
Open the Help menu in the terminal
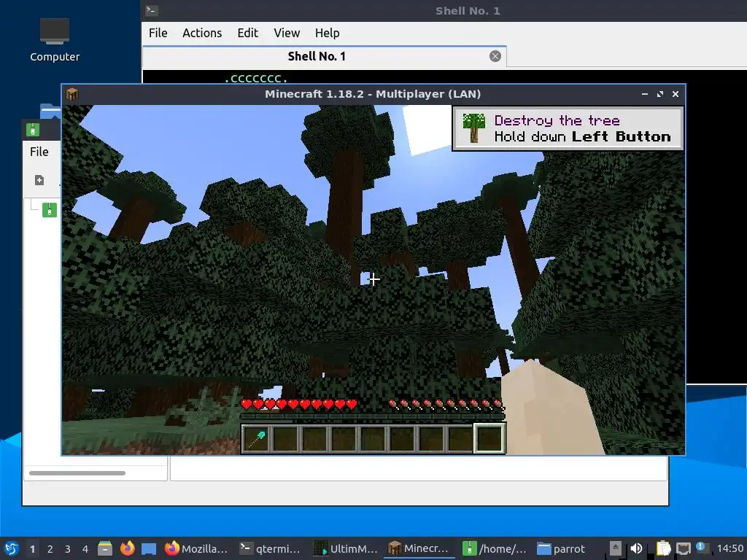[x=328, y=33]
